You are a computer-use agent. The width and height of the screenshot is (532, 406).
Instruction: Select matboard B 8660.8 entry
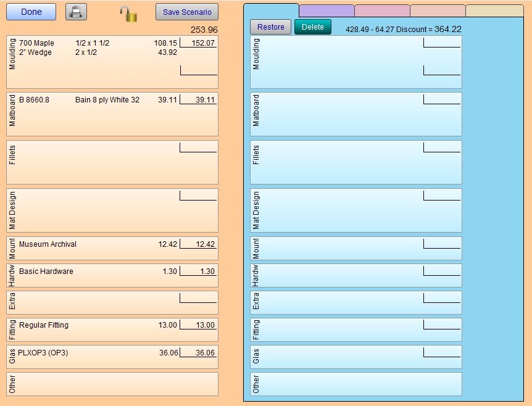[35, 100]
